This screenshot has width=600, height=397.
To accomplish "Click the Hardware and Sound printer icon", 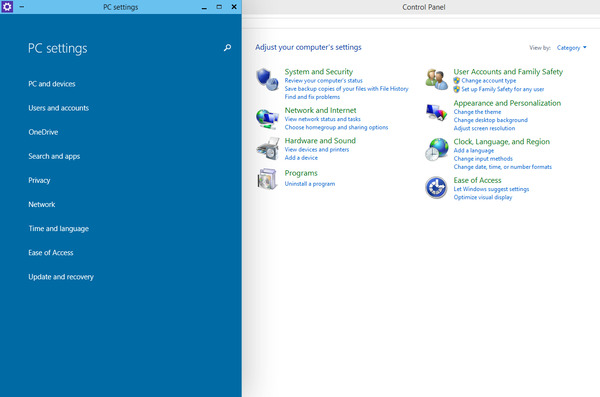I will 268,149.
